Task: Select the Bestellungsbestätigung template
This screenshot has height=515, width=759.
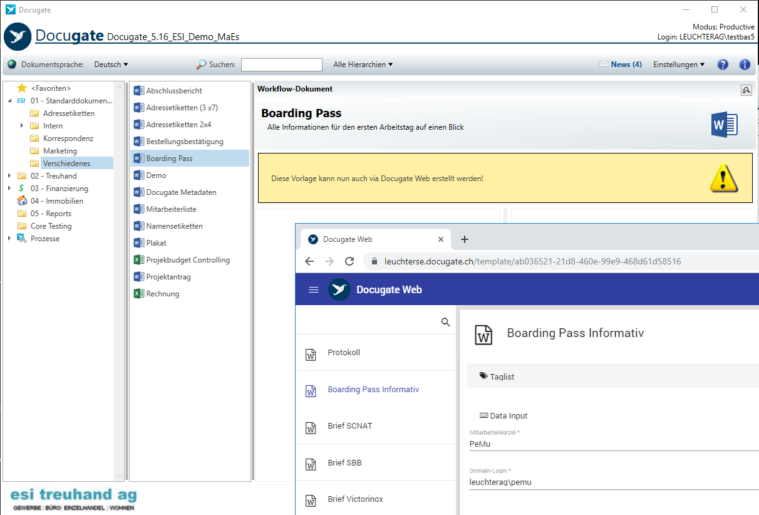Action: tap(184, 141)
